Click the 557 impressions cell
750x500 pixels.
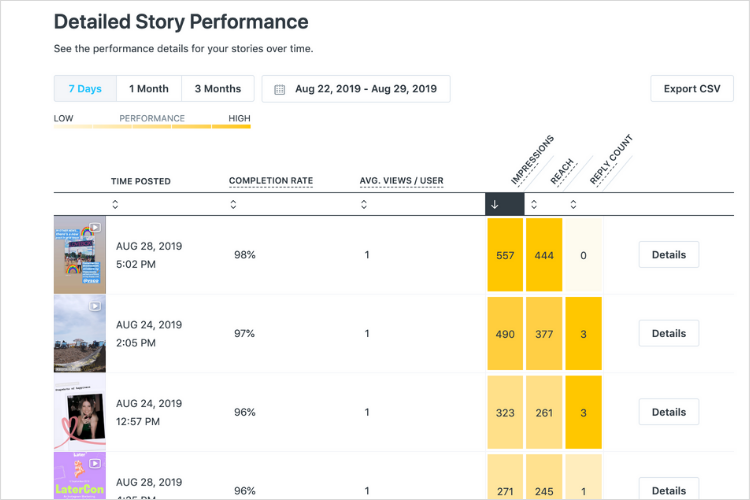(x=505, y=255)
